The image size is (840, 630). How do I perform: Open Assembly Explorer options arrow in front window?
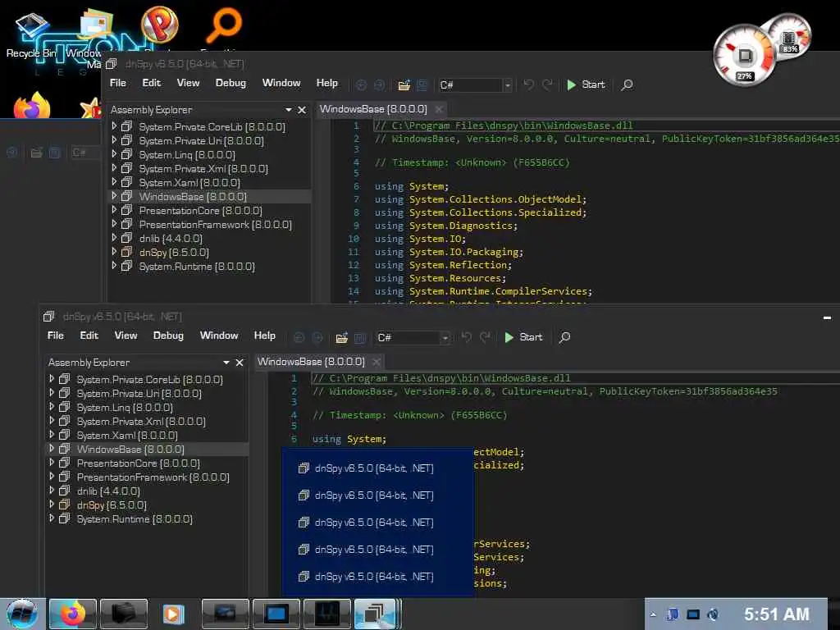tap(226, 363)
